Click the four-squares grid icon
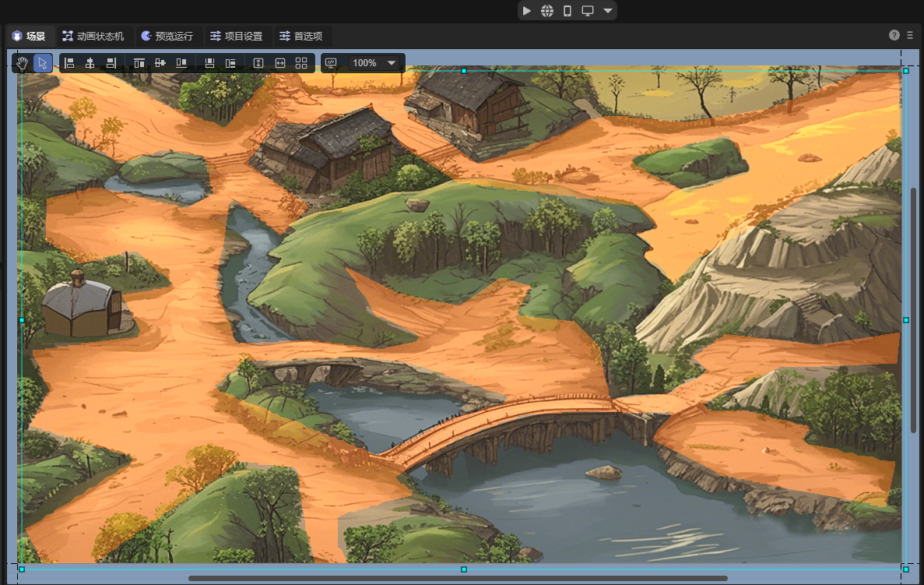924x585 pixels. [x=301, y=63]
